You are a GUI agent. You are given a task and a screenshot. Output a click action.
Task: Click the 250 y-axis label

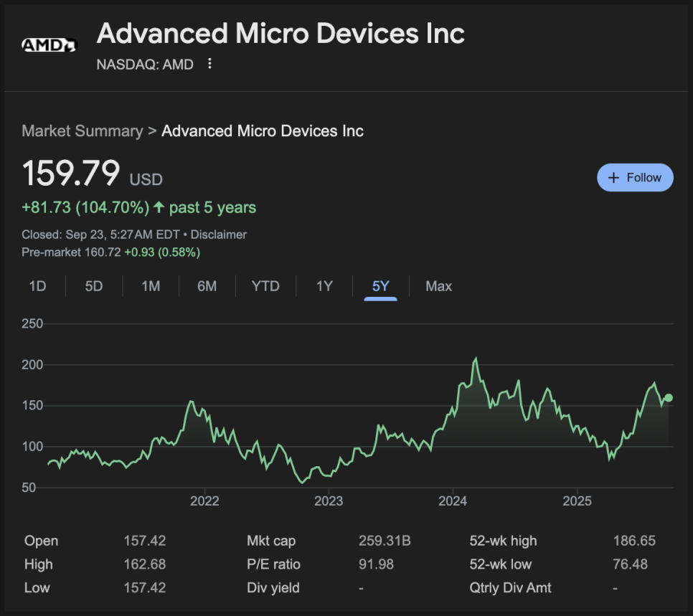click(32, 323)
